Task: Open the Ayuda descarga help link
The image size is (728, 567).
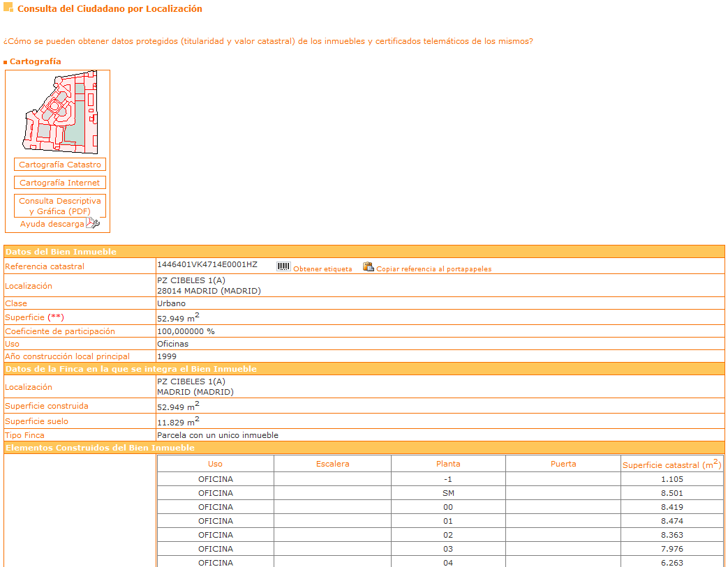Action: [52, 225]
